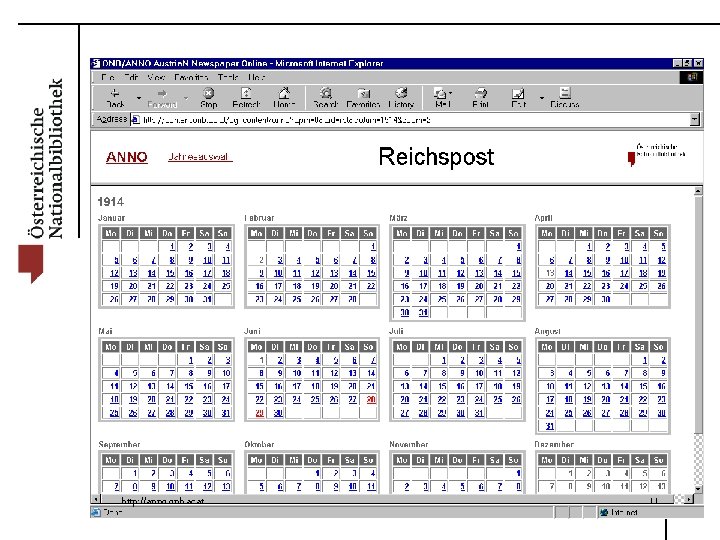Click the vertical scrollbar thumb
This screenshot has width=720, height=540.
tap(698, 315)
